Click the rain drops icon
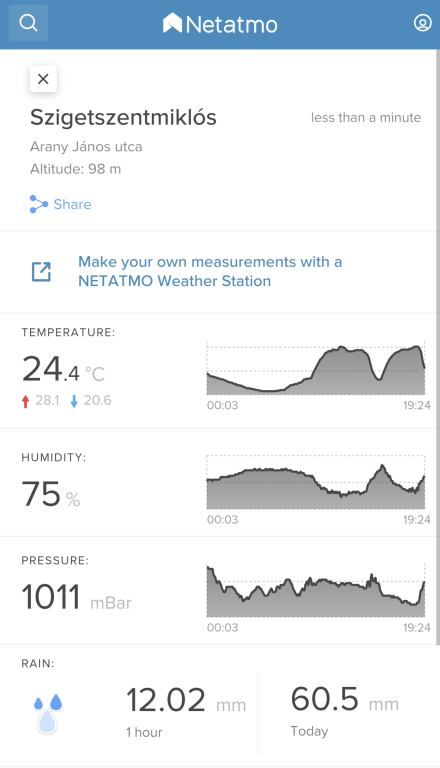Image resolution: width=440 pixels, height=768 pixels. [48, 713]
